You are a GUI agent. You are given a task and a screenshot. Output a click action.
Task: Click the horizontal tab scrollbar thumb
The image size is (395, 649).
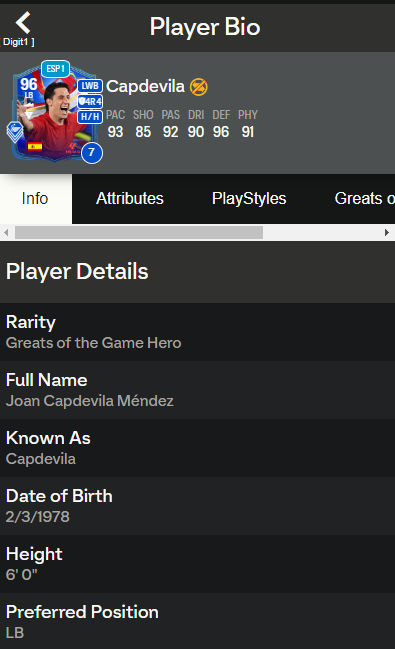coord(139,232)
